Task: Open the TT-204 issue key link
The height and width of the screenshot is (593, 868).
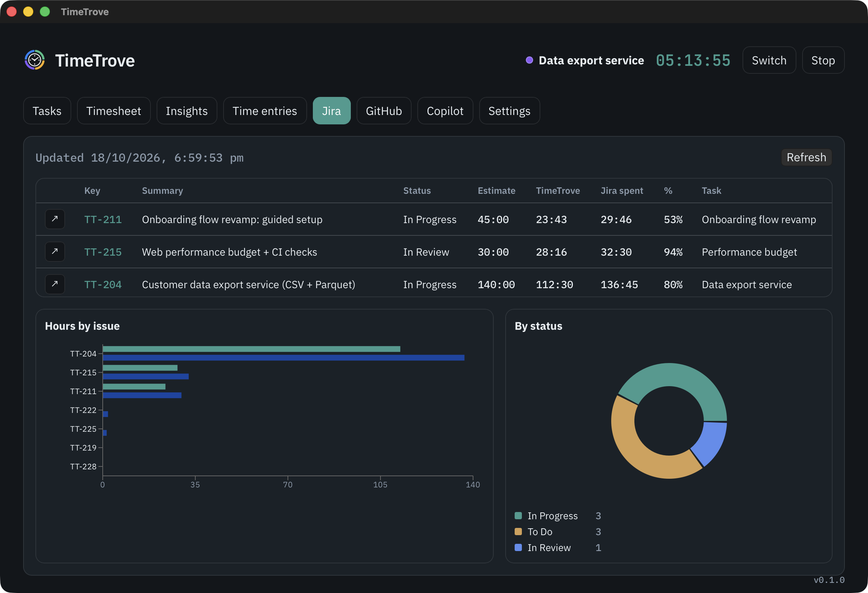Action: (103, 285)
